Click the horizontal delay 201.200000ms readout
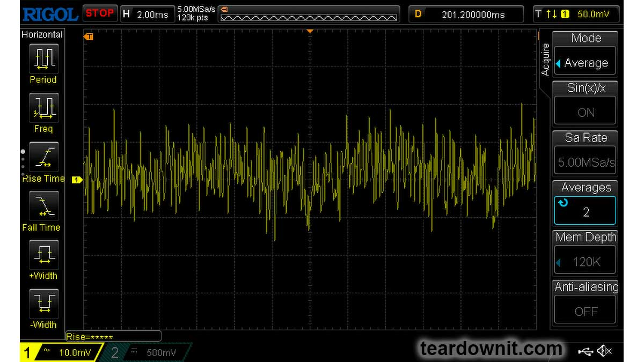This screenshot has height=362, width=644. [466, 14]
